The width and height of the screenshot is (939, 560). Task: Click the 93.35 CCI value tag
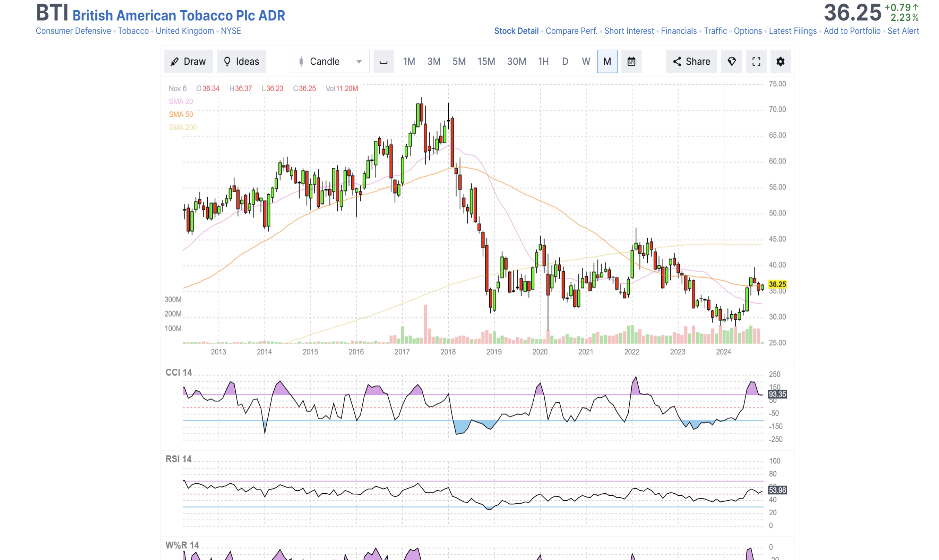pos(777,394)
